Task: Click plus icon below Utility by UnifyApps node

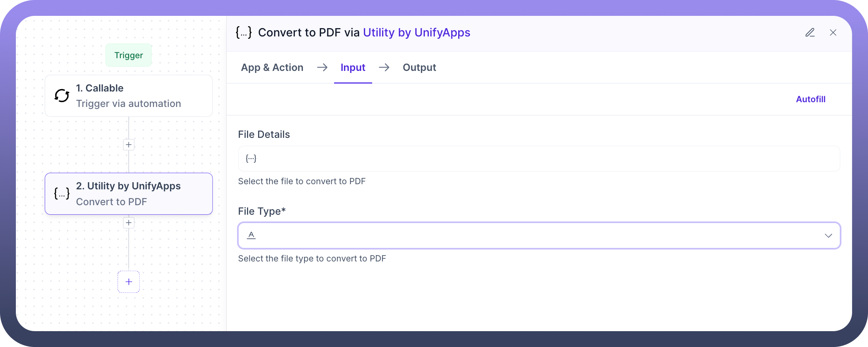Action: 128,223
